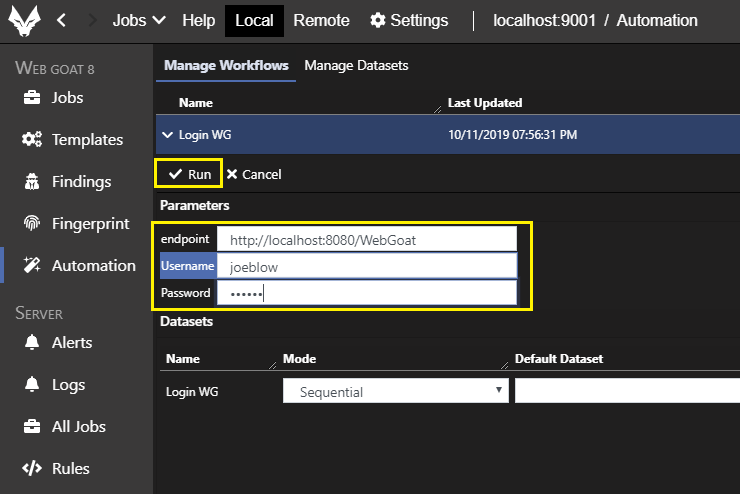Cancel the workflow run
The width and height of the screenshot is (740, 494).
pos(254,175)
